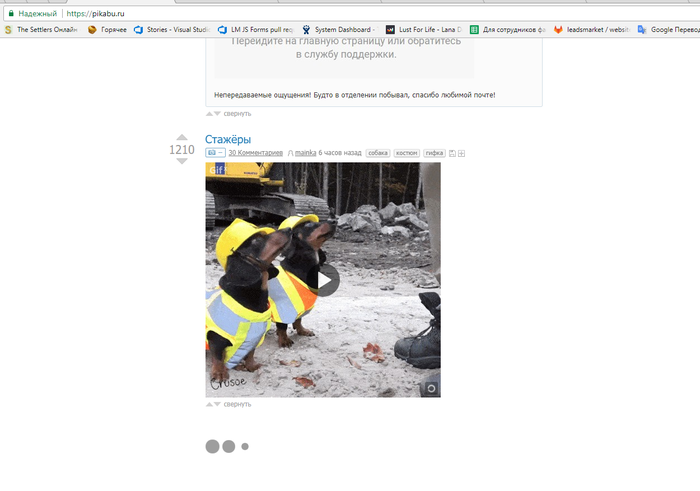This screenshot has width=700, height=491.
Task: Open the Стажёры post title
Action: (228, 139)
